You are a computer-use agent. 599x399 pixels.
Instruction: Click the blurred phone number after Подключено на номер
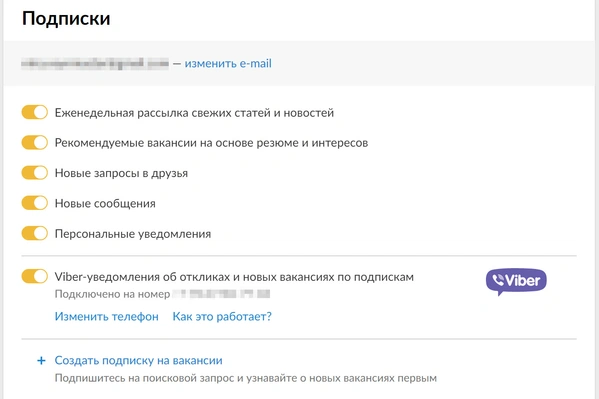221,294
